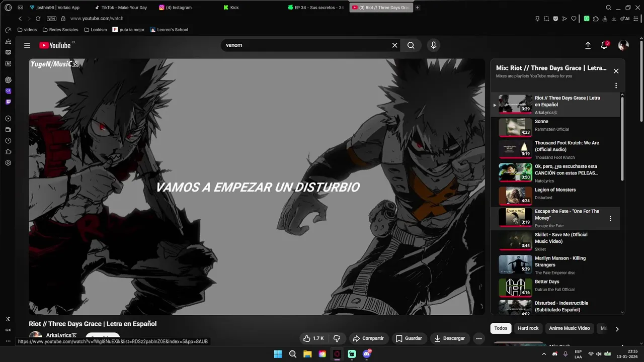Screen dimensions: 644x362
Task: Select the Anime Music Video chip
Action: (570, 328)
